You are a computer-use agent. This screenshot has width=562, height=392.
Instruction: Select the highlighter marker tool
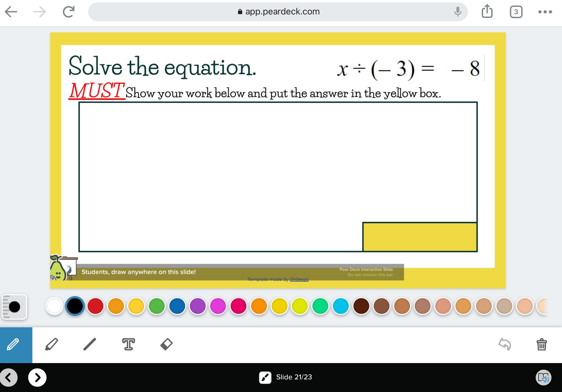[x=52, y=344]
